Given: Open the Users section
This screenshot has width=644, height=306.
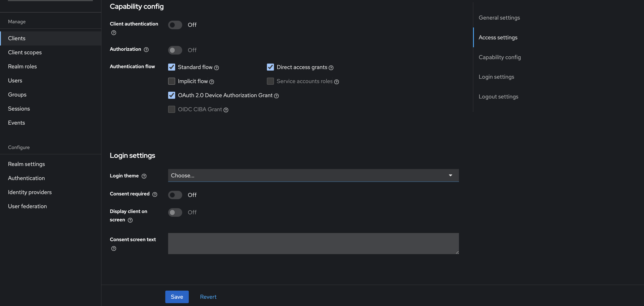Looking at the screenshot, I should coord(50,80).
